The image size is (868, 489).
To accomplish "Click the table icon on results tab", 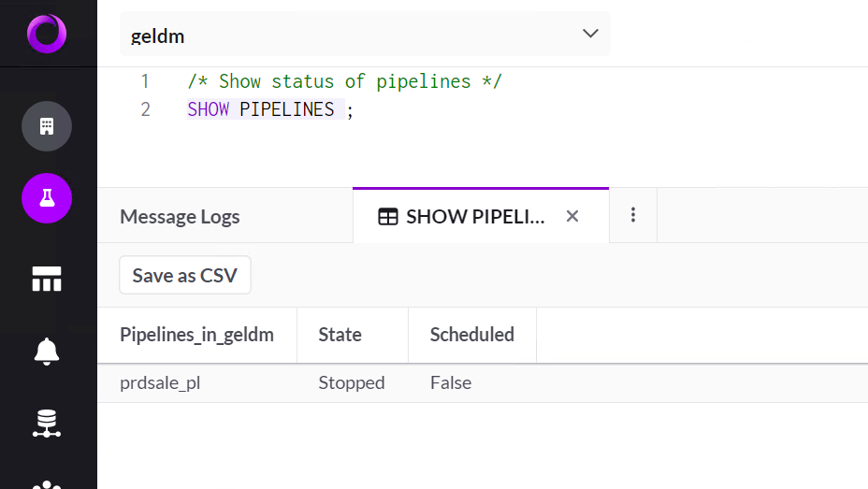I will coord(387,217).
